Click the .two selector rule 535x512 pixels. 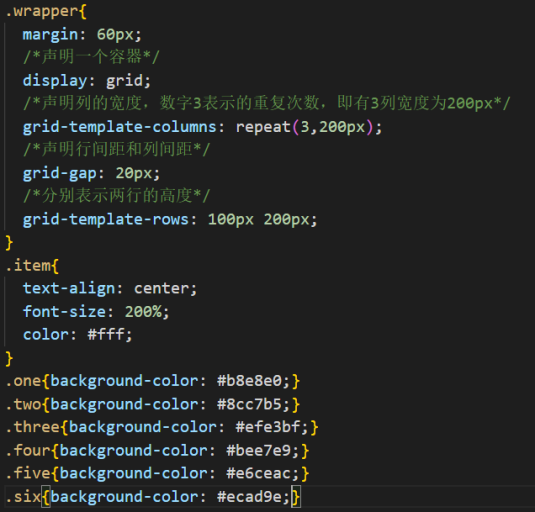click(153, 405)
